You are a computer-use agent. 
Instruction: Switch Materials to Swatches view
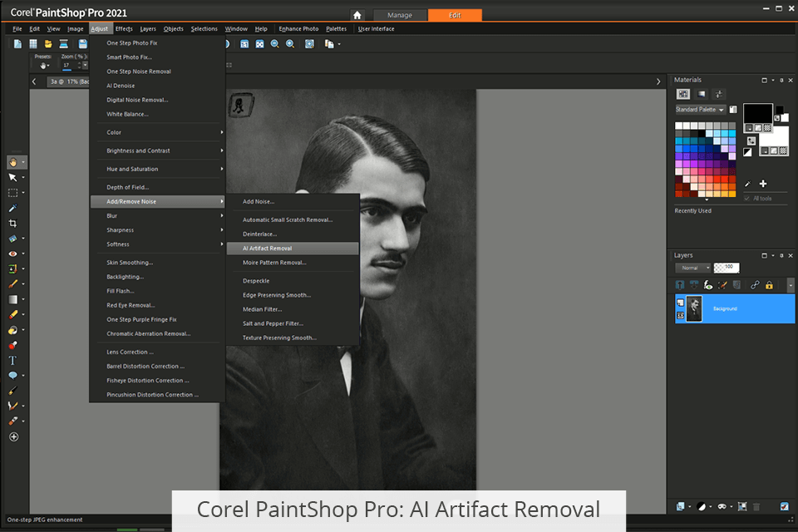pyautogui.click(x=683, y=94)
